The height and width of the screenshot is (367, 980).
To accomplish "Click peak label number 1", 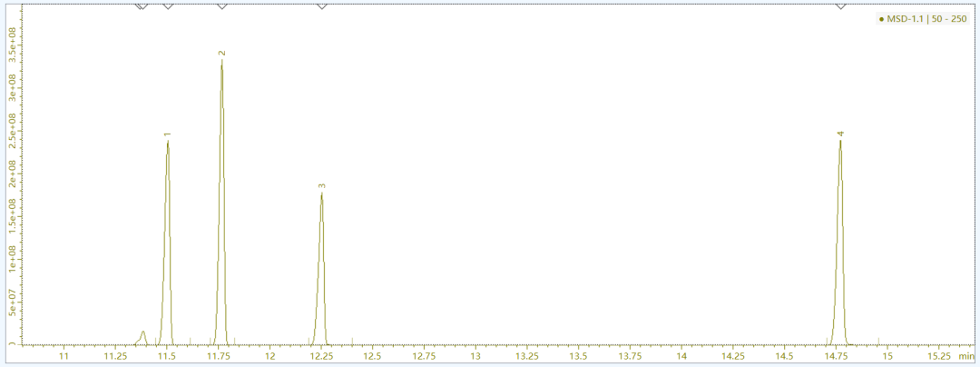I will pos(168,134).
